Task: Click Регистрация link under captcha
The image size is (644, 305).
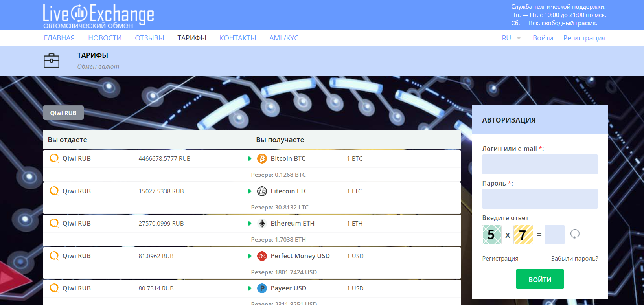Action: 500,259
